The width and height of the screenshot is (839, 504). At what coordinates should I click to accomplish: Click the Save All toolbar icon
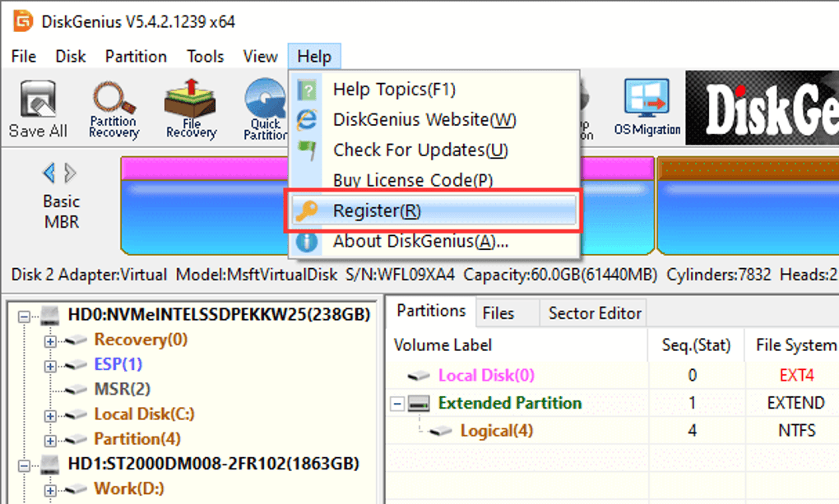click(38, 109)
